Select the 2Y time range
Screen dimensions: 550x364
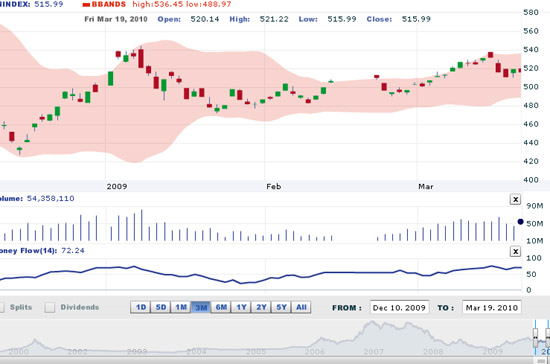[261, 308]
